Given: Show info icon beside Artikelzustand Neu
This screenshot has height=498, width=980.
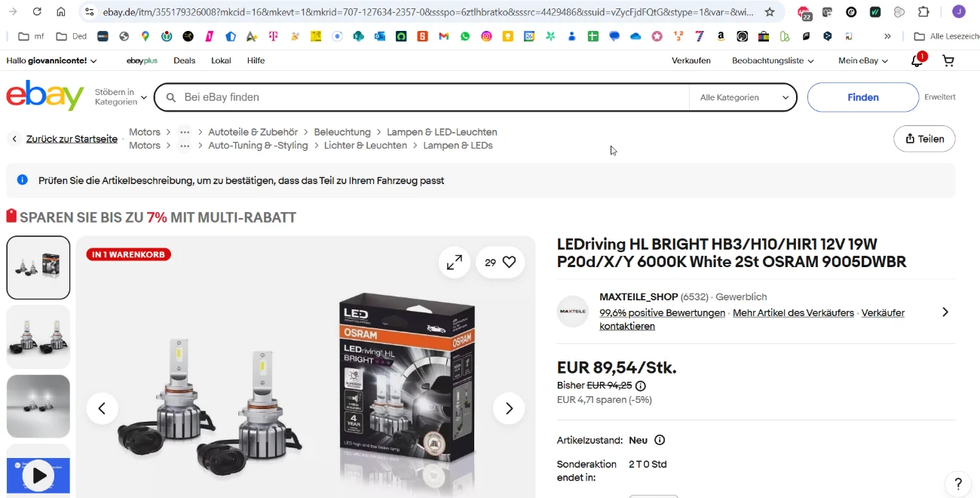Looking at the screenshot, I should (660, 440).
